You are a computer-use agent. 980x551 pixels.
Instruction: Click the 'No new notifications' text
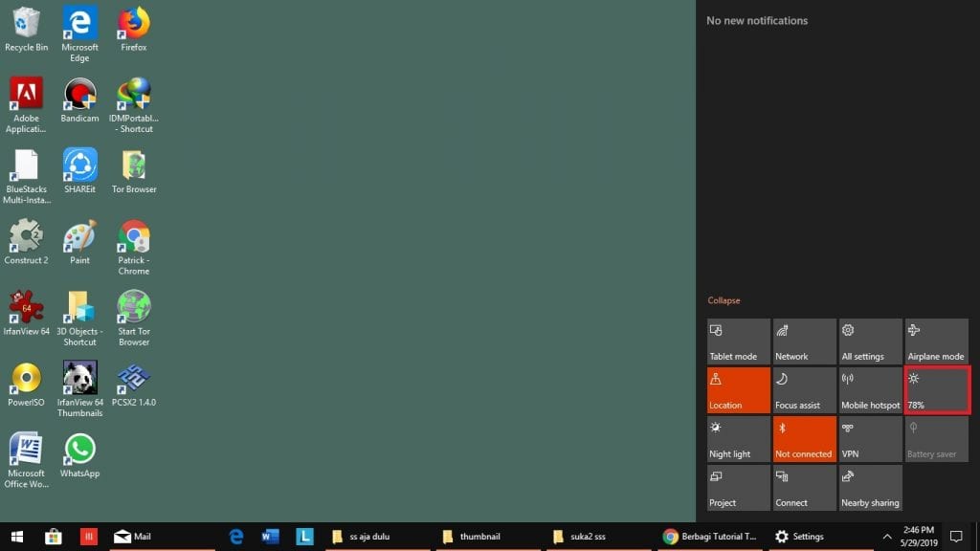tap(757, 21)
